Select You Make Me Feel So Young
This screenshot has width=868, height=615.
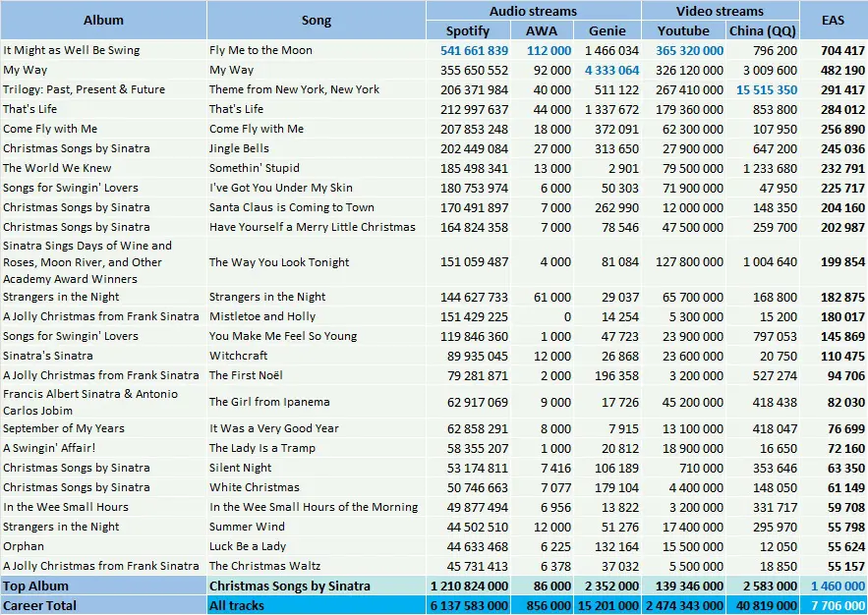click(x=283, y=336)
